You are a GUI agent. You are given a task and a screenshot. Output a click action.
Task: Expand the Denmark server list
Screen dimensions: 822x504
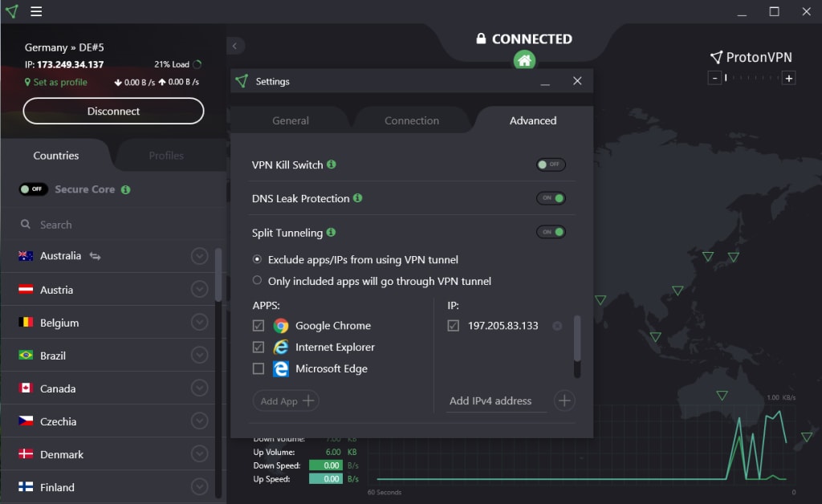point(199,453)
